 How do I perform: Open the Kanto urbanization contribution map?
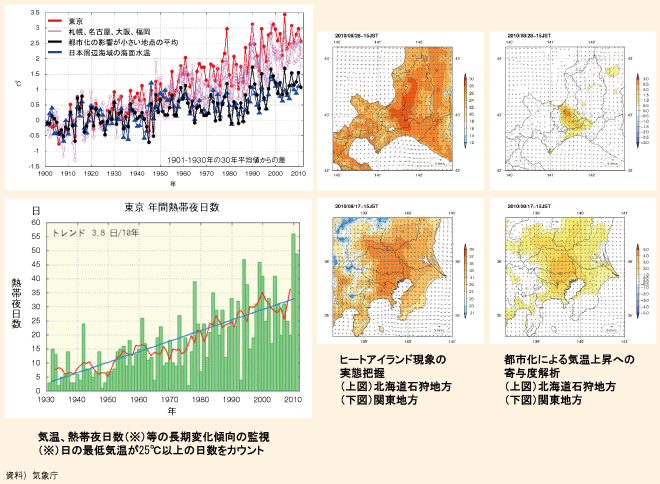(x=564, y=277)
